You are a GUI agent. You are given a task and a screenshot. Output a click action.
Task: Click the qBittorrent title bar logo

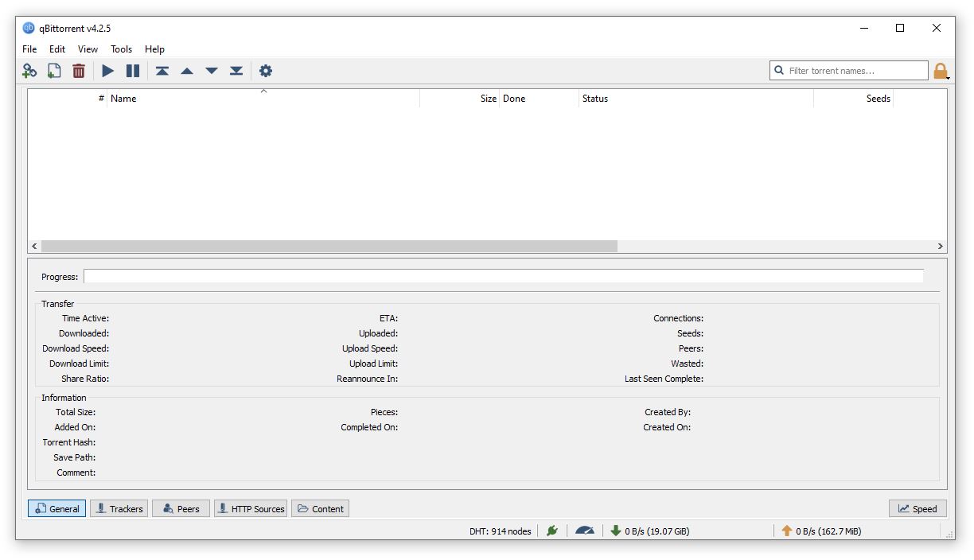point(29,28)
